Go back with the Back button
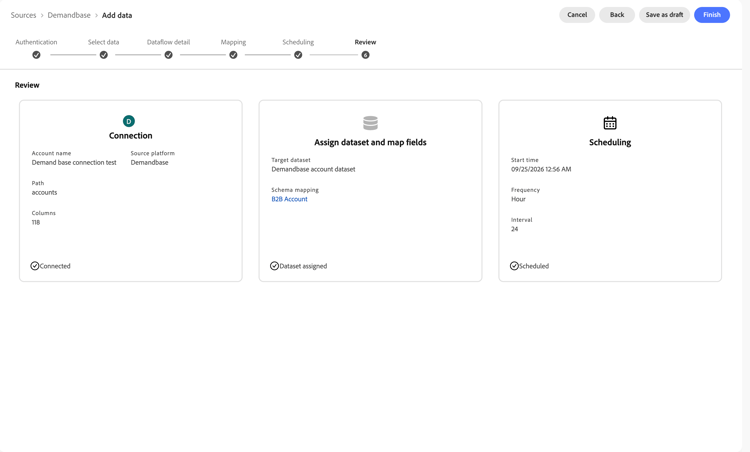 [x=617, y=15]
